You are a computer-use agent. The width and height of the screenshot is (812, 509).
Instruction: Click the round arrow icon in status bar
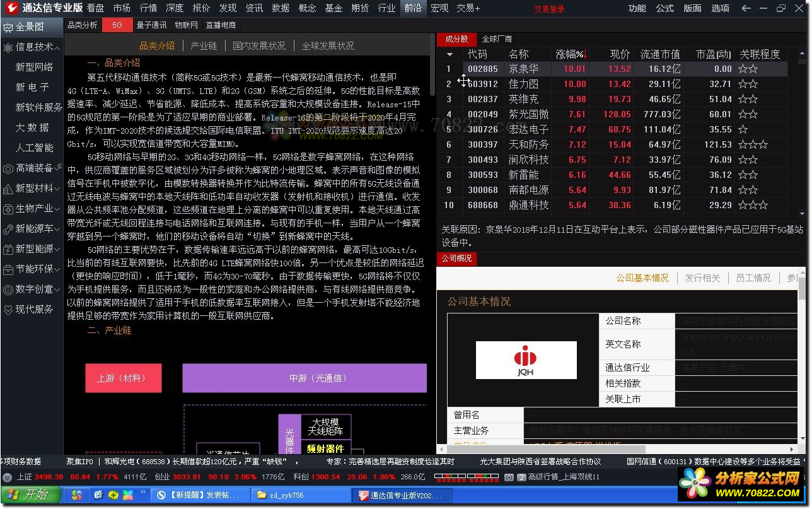[7, 477]
